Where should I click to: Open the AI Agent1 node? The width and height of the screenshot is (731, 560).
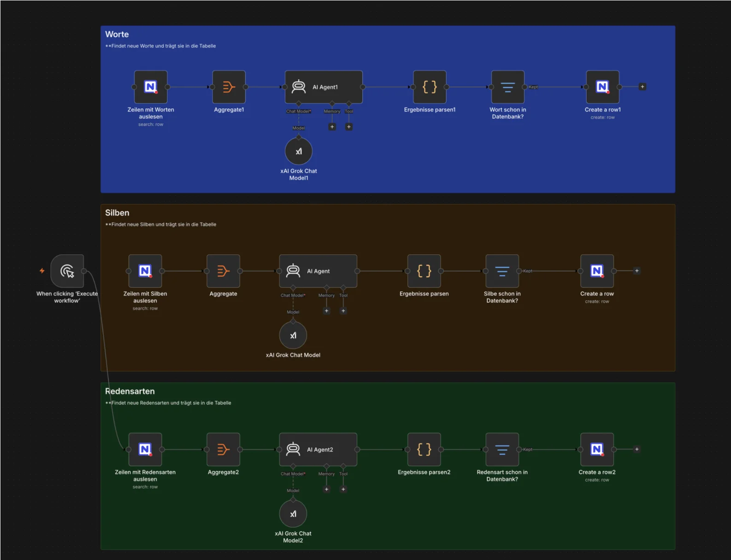click(x=324, y=87)
